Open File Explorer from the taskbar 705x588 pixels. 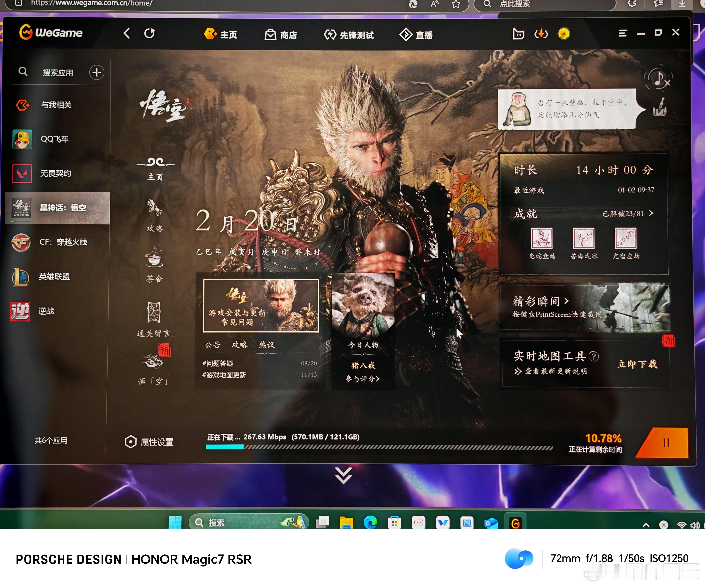point(346,523)
